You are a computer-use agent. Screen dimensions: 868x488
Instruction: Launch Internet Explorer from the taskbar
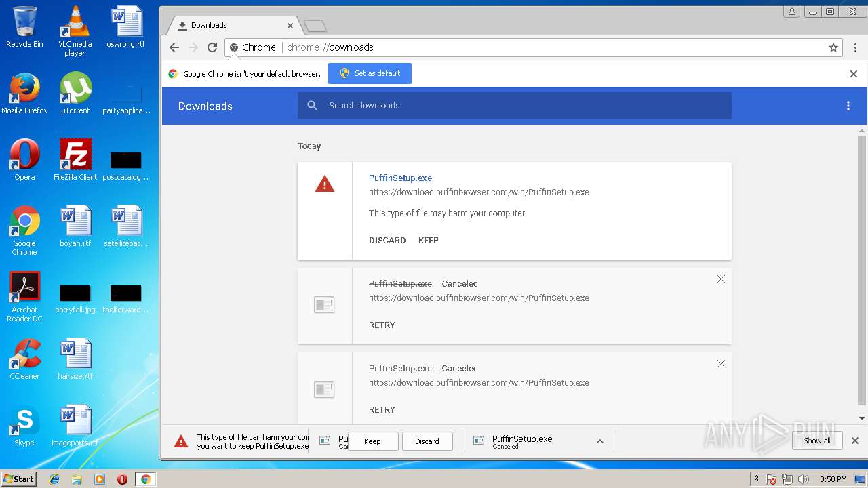[x=54, y=479]
